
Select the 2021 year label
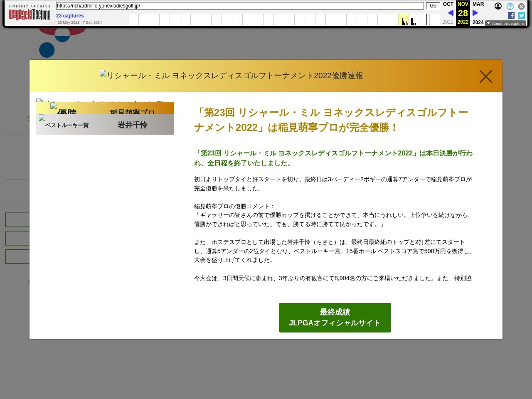(448, 22)
